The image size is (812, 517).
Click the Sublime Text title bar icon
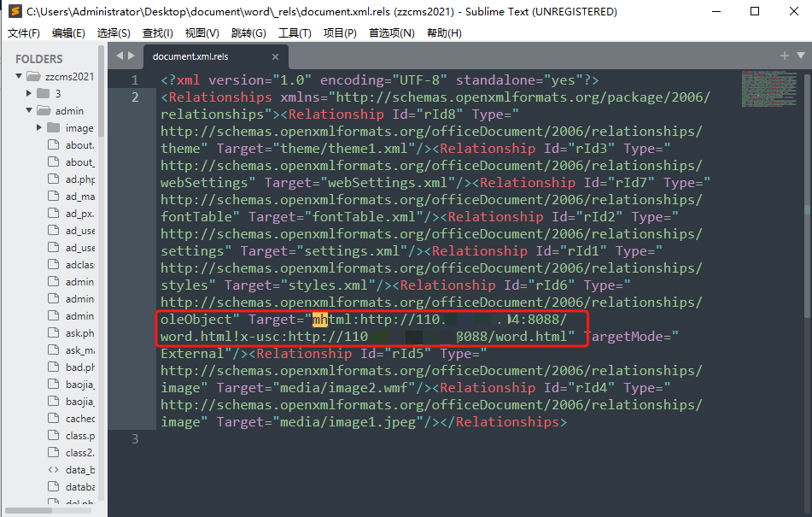pos(15,11)
